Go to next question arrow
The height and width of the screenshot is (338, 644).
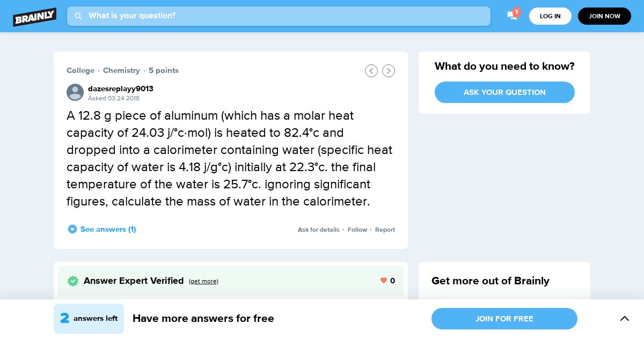click(x=389, y=71)
